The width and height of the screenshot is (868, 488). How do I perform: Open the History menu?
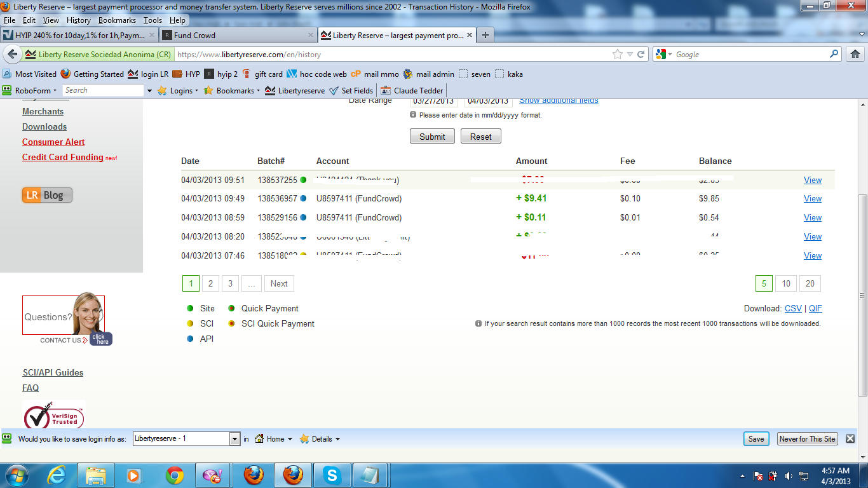tap(79, 20)
